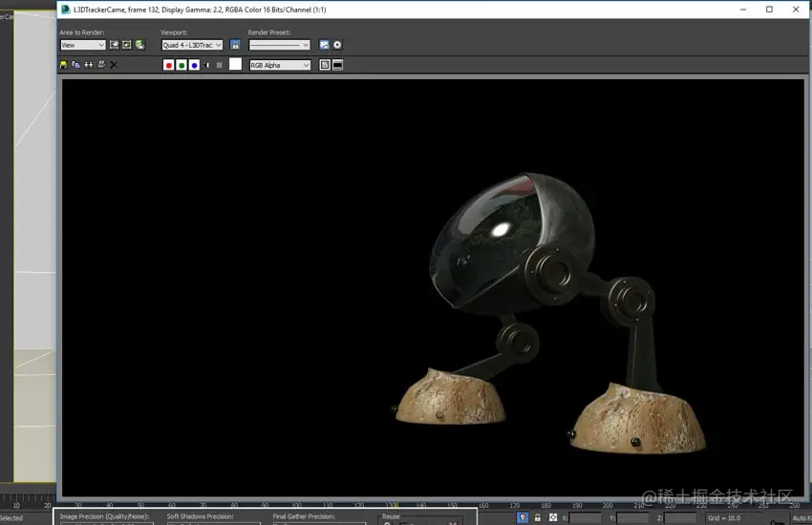Click the Edit Region icon

115,45
